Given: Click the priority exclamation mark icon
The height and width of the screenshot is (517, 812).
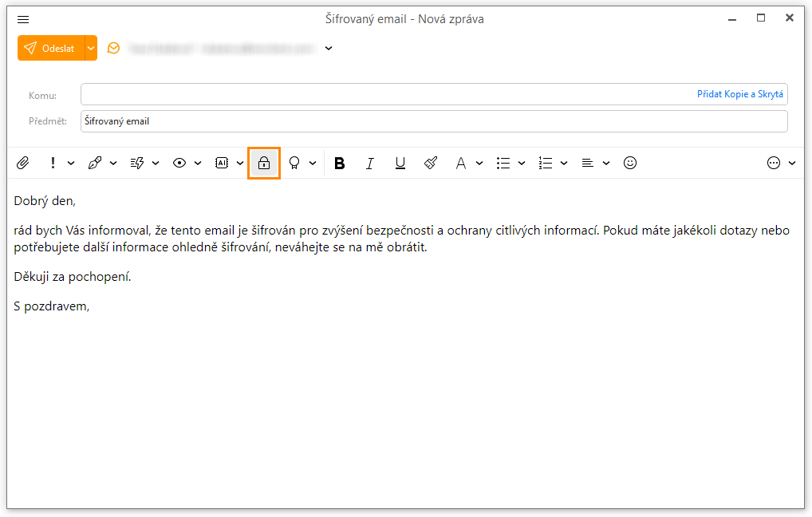Looking at the screenshot, I should click(53, 163).
